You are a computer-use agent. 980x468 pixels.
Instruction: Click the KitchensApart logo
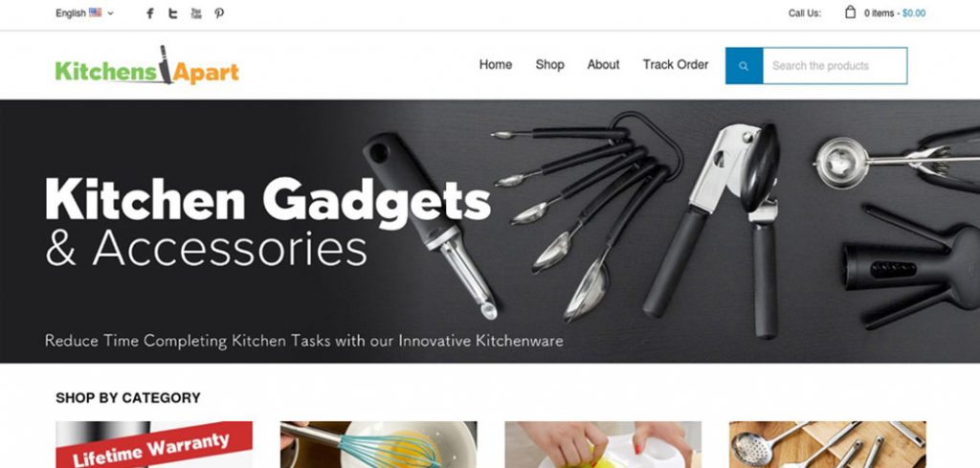pyautogui.click(x=146, y=65)
